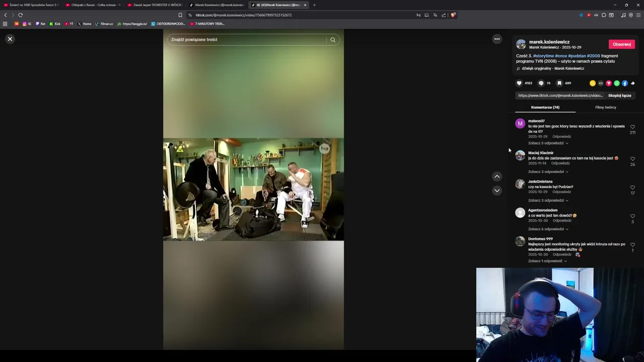Click the #2008 hashtag

593,56
